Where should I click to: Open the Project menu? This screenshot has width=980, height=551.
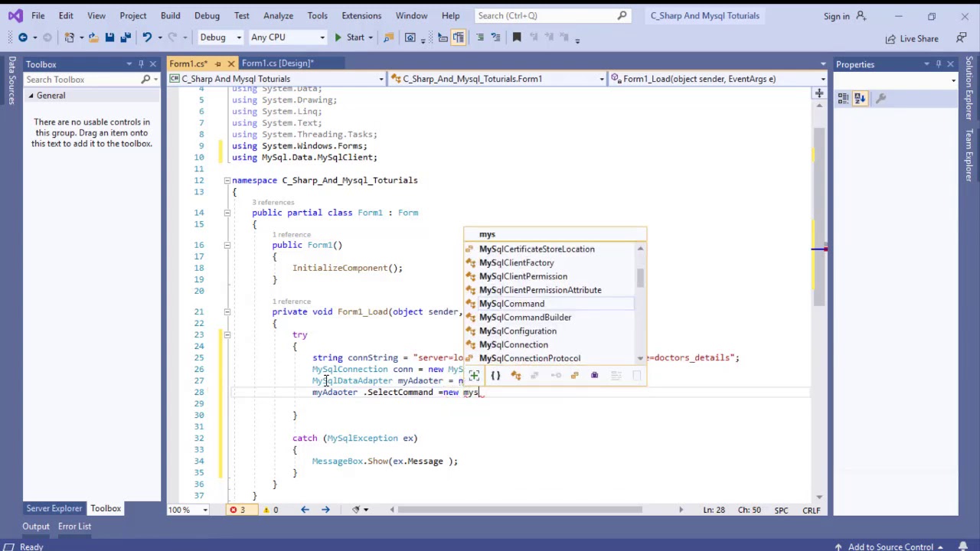(x=132, y=15)
